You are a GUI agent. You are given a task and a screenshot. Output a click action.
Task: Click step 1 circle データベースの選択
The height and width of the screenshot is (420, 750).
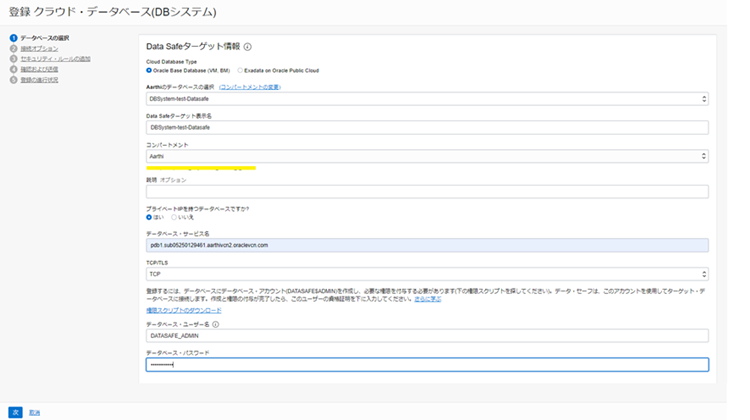[14, 38]
